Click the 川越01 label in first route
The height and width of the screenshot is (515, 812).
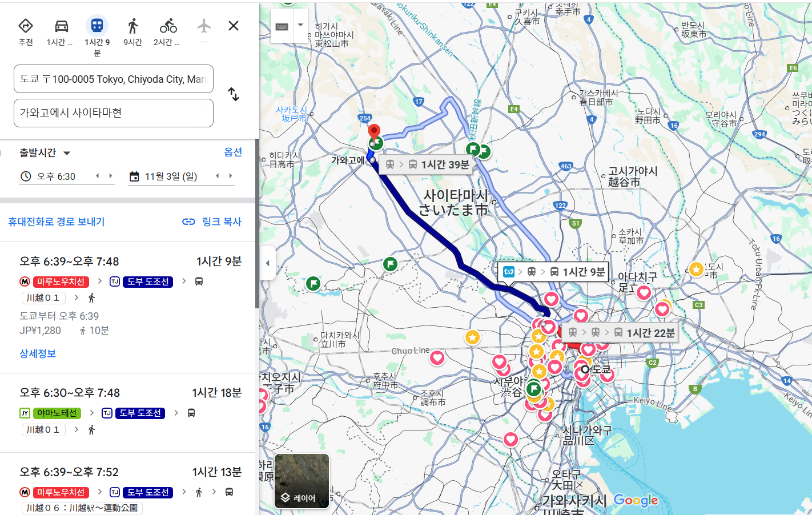pyautogui.click(x=43, y=298)
